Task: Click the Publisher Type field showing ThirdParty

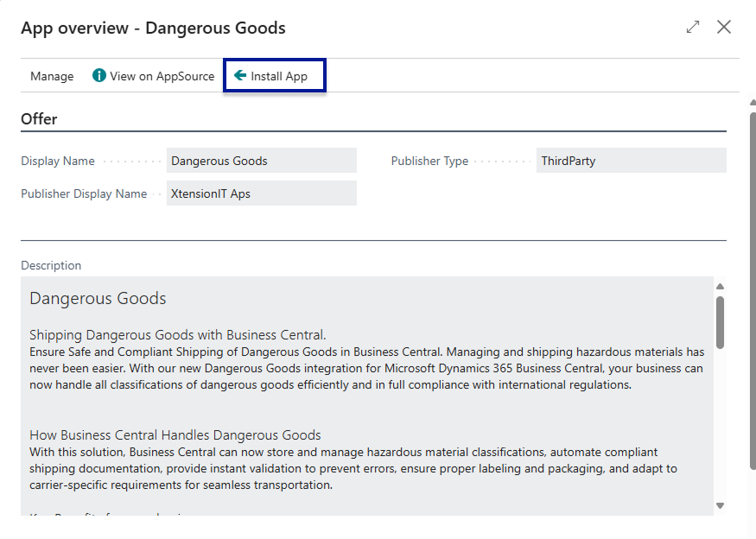Action: (x=631, y=161)
